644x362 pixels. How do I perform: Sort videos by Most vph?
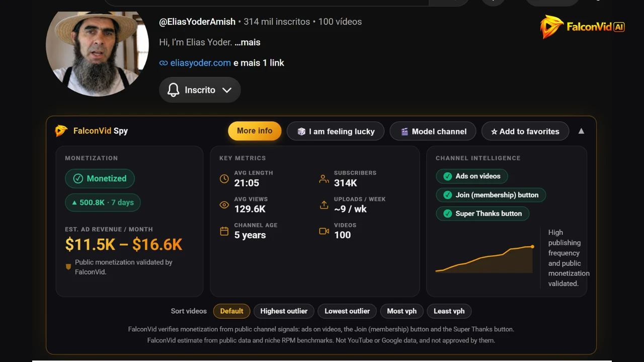point(401,311)
